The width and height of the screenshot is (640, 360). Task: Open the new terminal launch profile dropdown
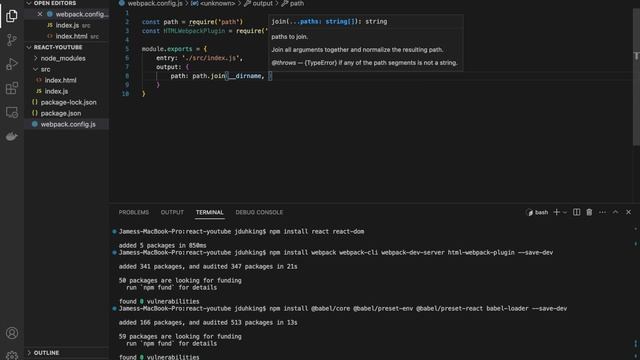565,212
